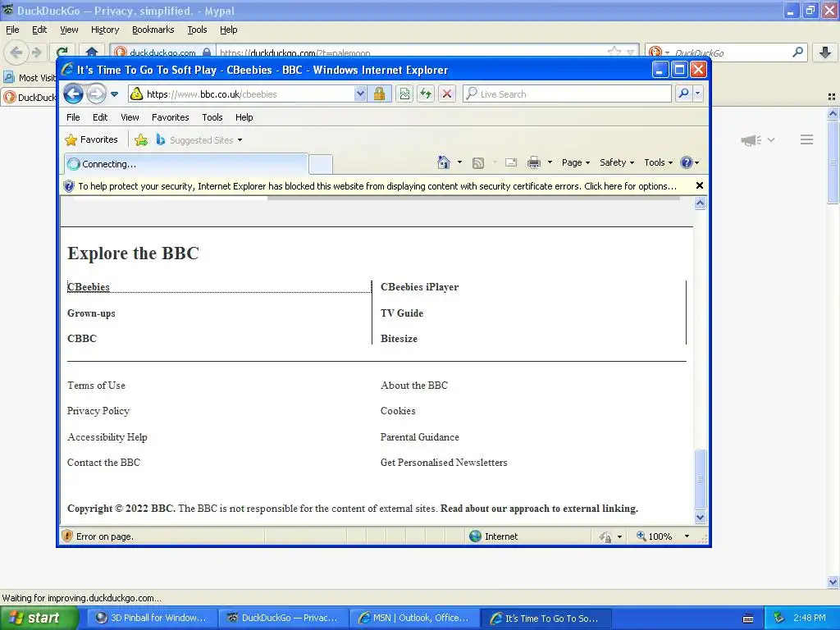Open Mypal Bookmarks menu
Viewport: 840px width, 630px height.
coord(153,30)
